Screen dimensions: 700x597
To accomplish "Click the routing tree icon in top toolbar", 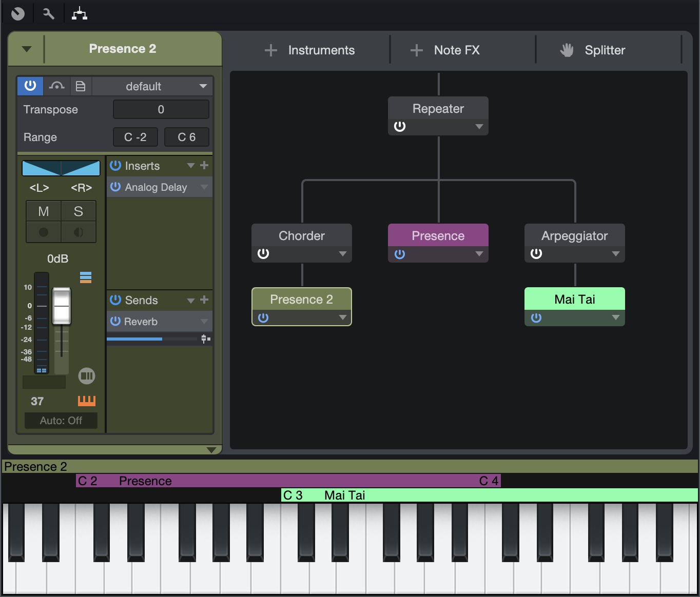I will tap(79, 14).
